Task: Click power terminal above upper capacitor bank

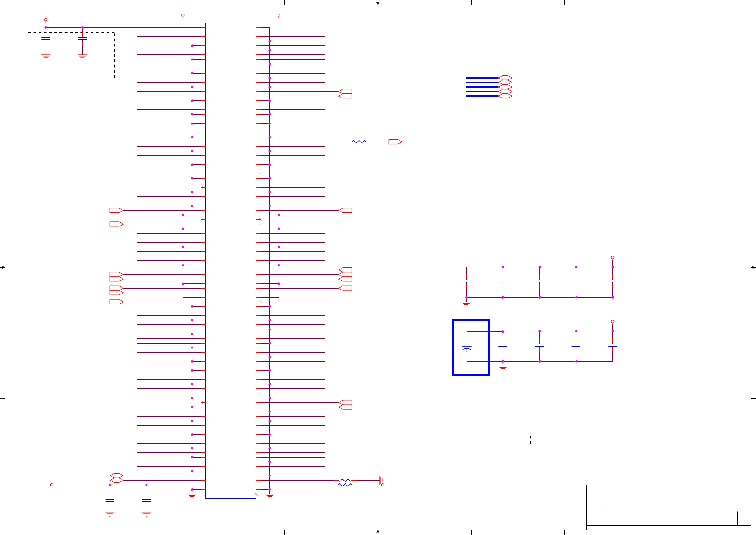Action: (613, 257)
